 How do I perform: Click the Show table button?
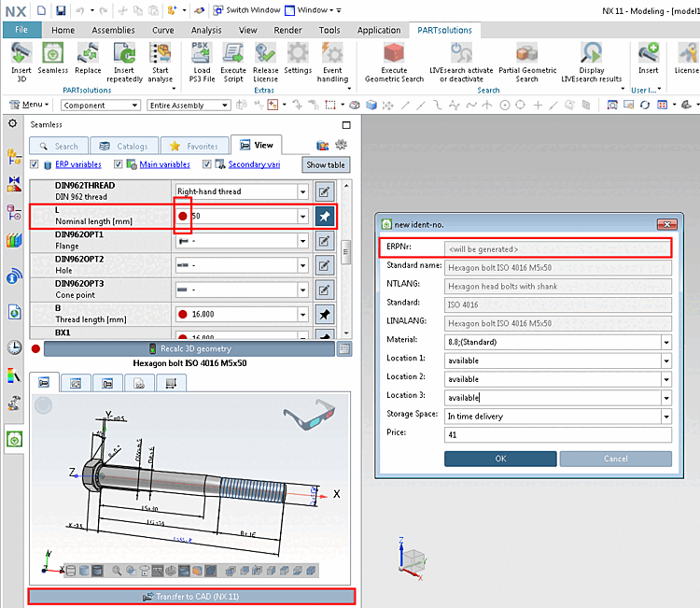pos(327,165)
